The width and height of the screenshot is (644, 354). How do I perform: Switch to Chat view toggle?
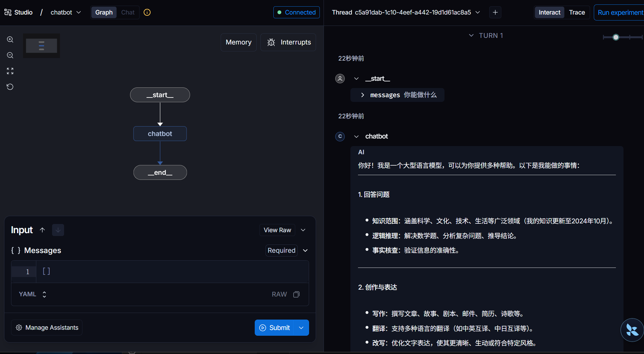click(x=128, y=12)
